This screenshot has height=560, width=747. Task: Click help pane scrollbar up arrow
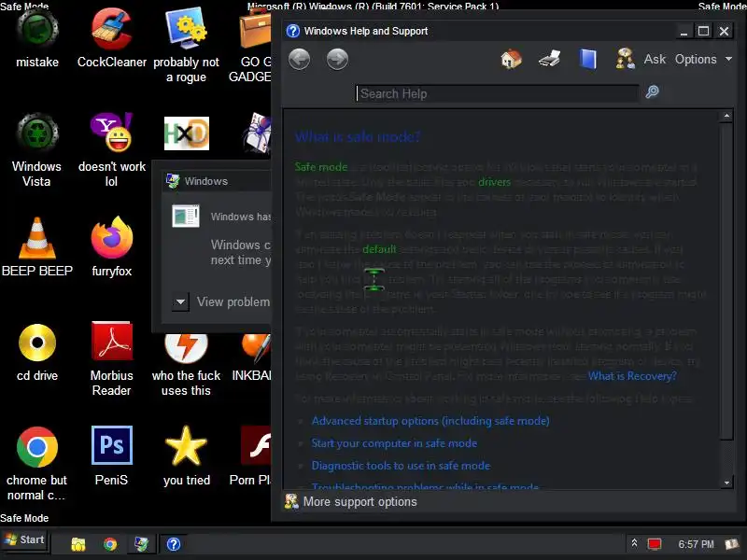[726, 116]
